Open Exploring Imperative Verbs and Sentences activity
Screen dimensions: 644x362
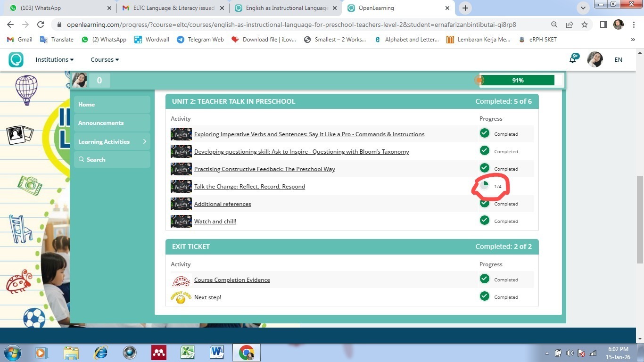(x=309, y=134)
